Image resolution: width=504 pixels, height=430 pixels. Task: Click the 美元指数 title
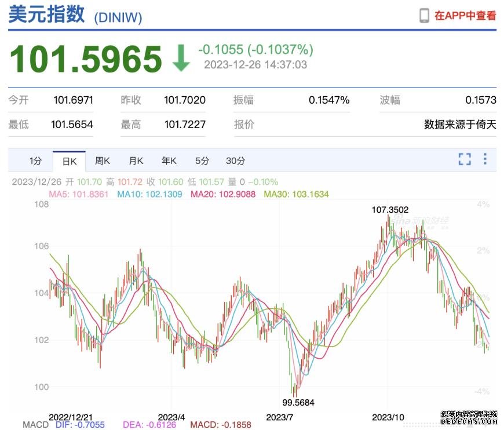point(46,14)
